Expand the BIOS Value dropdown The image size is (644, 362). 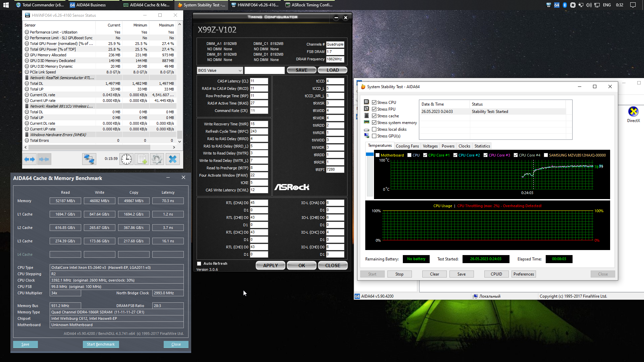240,70
